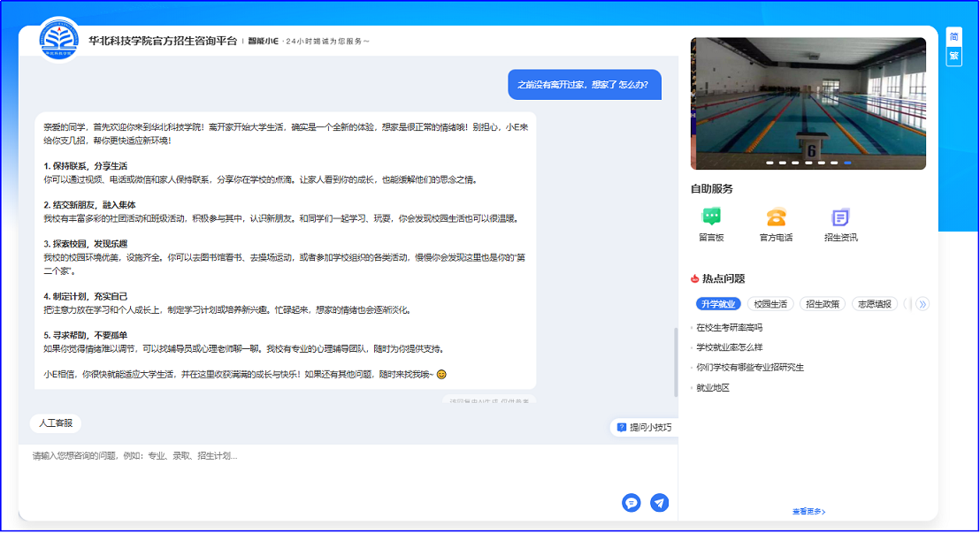The image size is (980, 533).
Task: Open the 招生资讯 admissions news icon
Action: point(840,217)
